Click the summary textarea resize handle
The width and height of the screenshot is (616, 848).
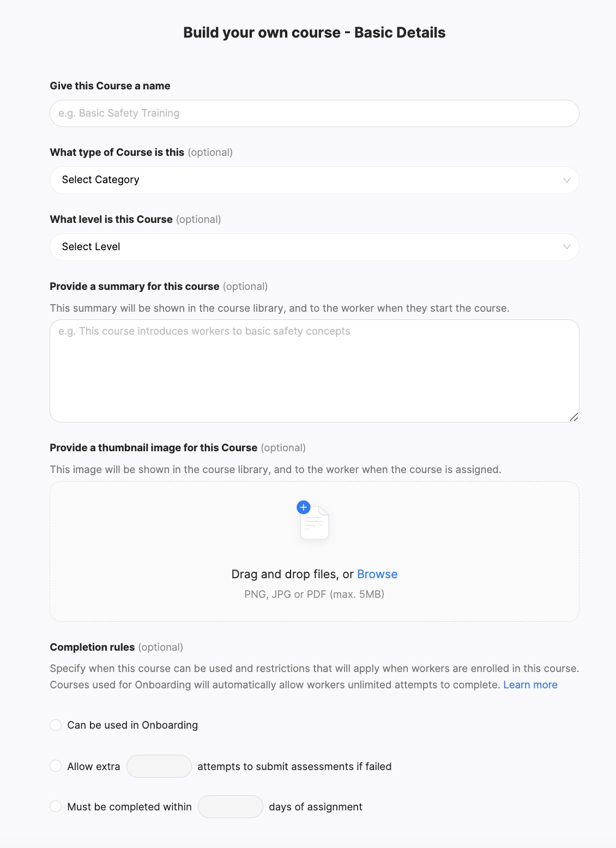pyautogui.click(x=573, y=417)
